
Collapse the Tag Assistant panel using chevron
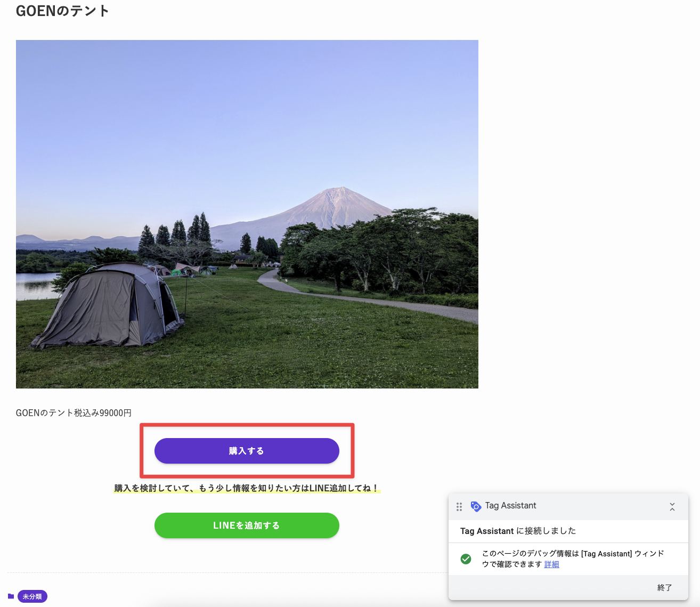(672, 507)
